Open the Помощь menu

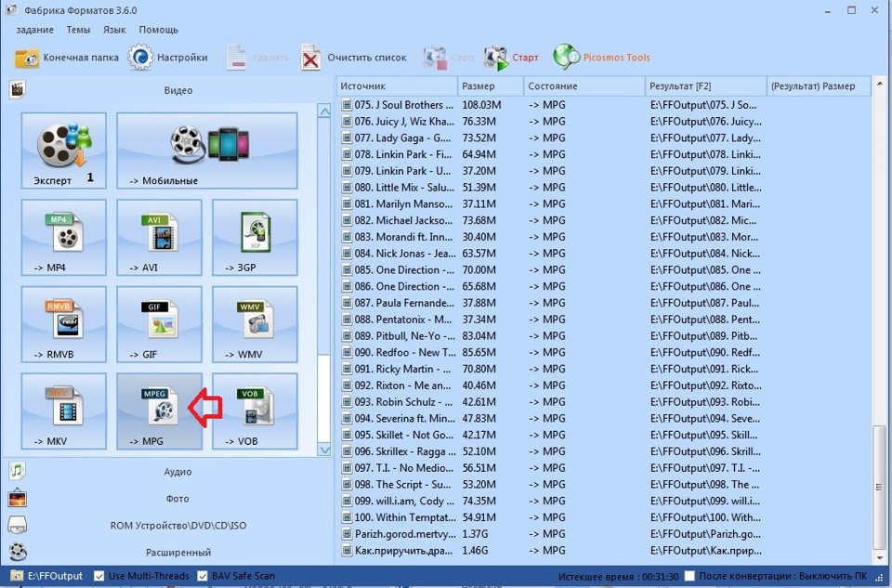pos(159,30)
